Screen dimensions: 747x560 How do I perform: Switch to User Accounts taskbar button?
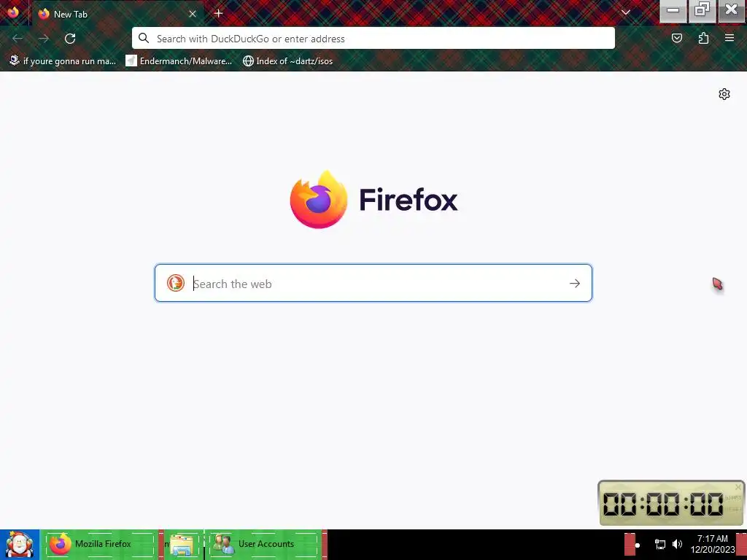263,544
